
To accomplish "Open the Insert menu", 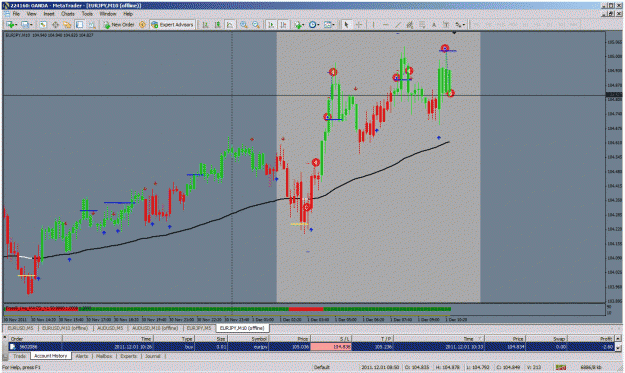I will coord(49,14).
